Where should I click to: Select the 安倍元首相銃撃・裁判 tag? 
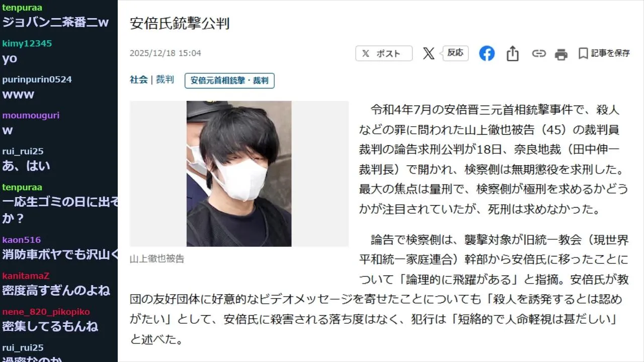(x=229, y=80)
